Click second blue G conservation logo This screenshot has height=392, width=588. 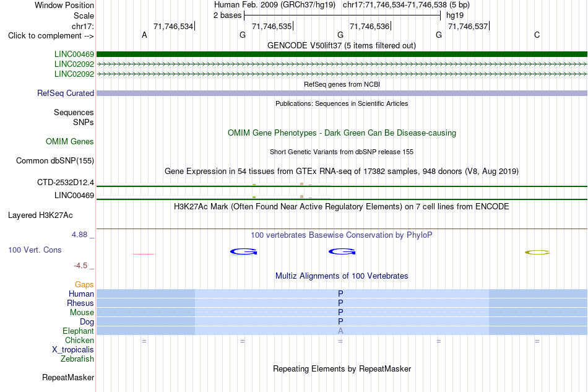tap(342, 251)
